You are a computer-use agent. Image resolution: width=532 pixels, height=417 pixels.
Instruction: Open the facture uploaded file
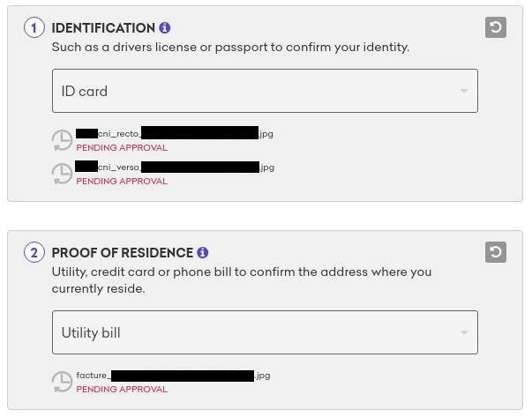(x=173, y=376)
